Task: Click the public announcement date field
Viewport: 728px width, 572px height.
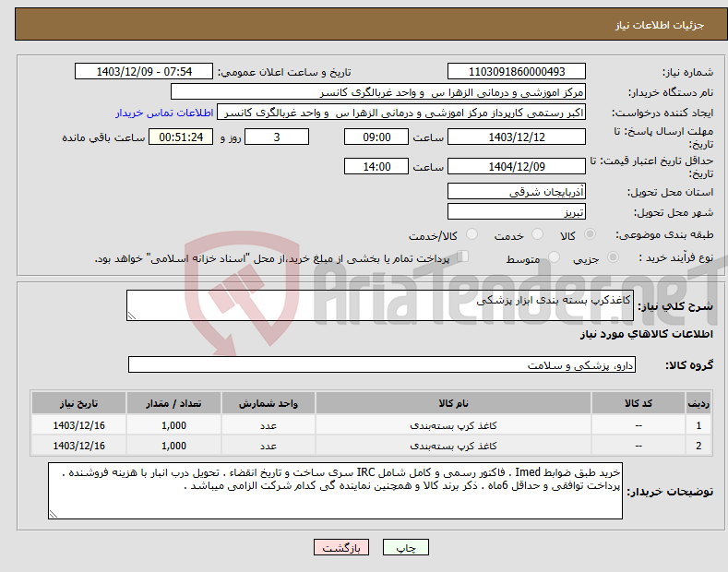Action: [x=144, y=72]
